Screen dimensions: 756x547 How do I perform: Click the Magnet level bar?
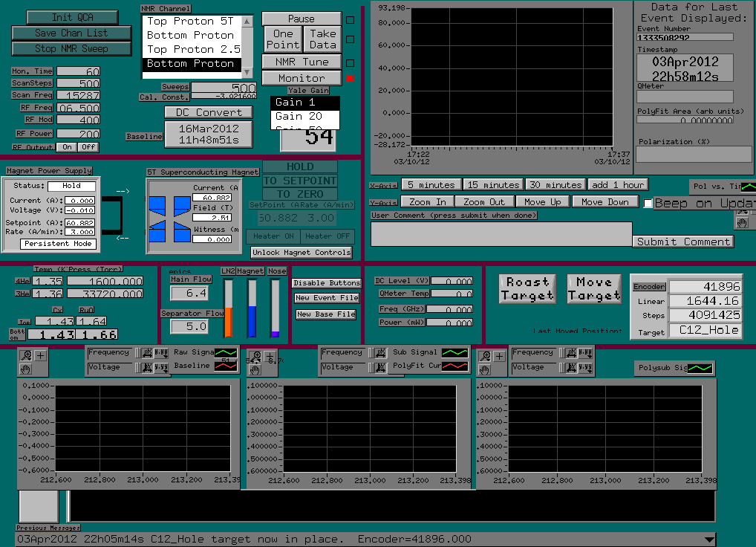pos(252,308)
